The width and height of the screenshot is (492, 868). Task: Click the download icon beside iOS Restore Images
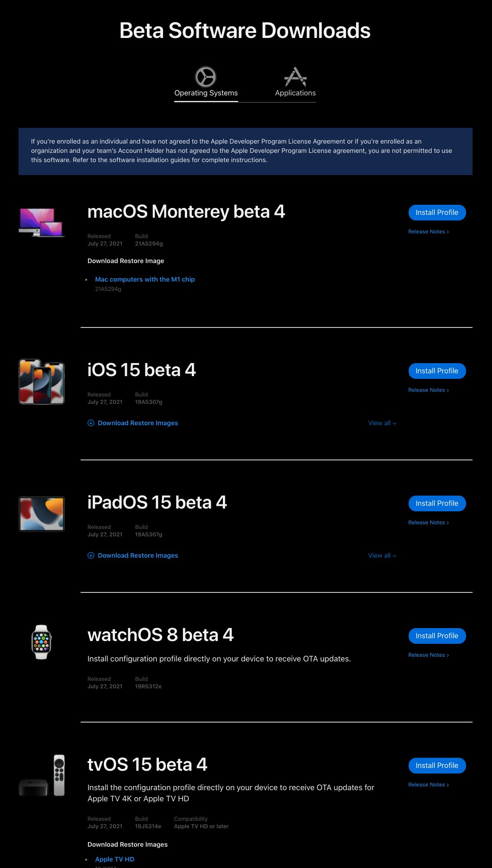(91, 423)
